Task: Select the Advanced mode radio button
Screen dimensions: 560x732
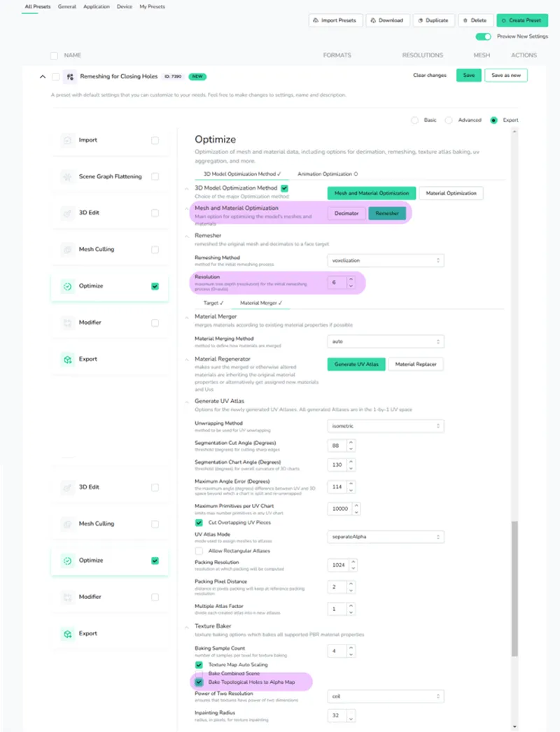Action: click(449, 120)
